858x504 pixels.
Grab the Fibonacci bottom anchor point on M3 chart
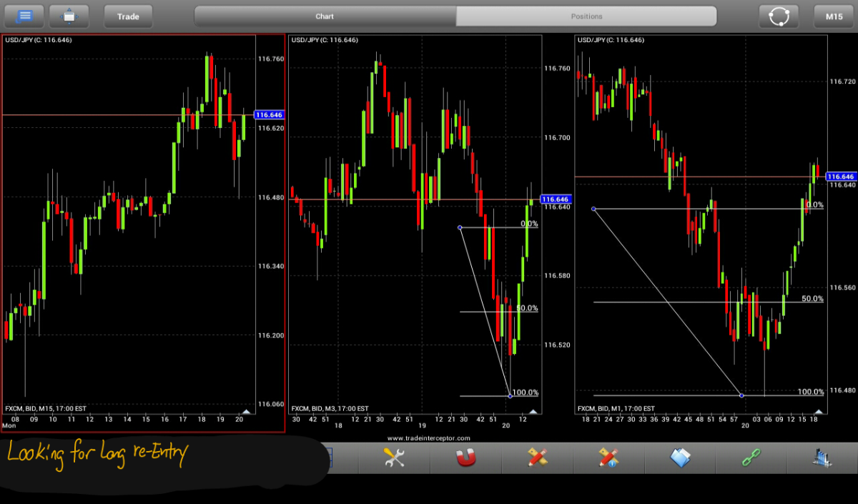click(x=510, y=395)
